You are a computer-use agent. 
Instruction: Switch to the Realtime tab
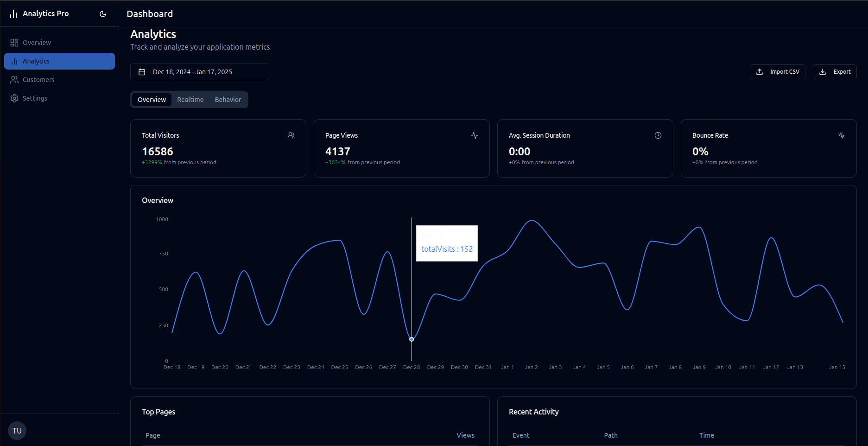pyautogui.click(x=190, y=99)
